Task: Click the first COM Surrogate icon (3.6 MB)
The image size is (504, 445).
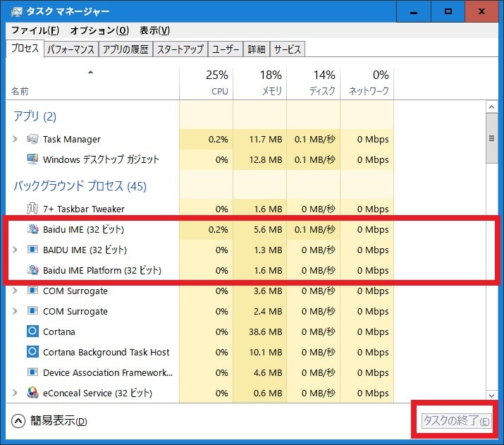Action: (32, 291)
